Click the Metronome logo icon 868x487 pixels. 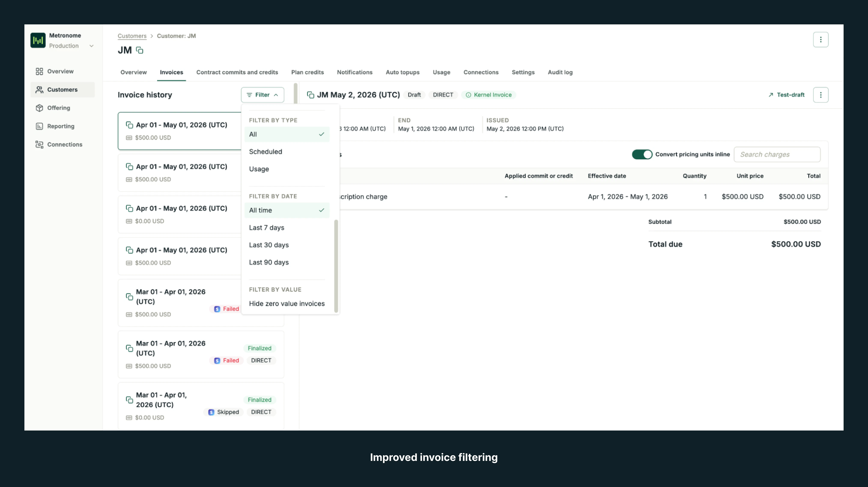pyautogui.click(x=38, y=40)
